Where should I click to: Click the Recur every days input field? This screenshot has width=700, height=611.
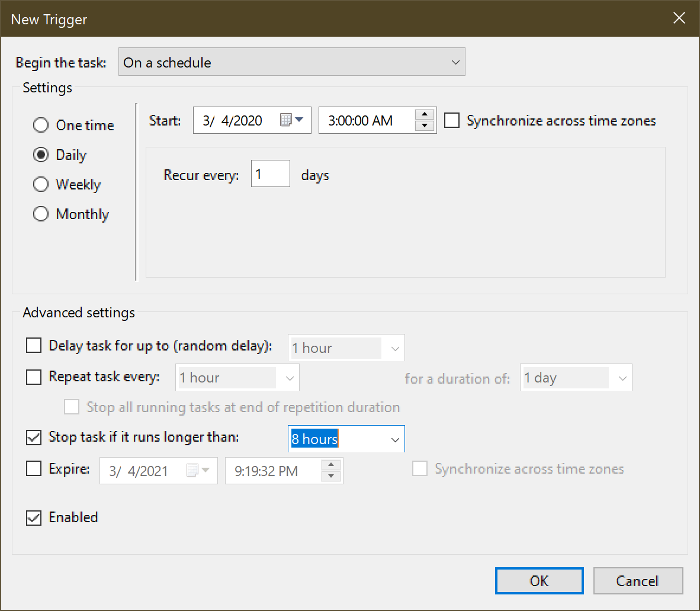(x=271, y=173)
